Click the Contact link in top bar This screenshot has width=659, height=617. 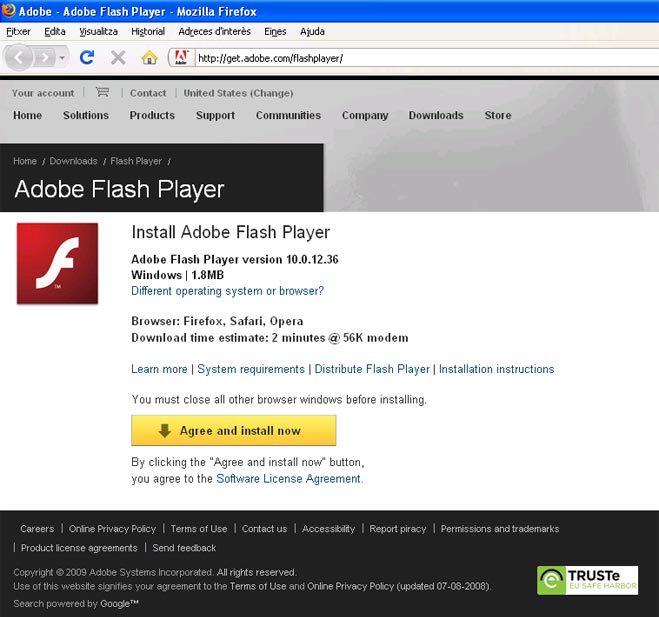(x=148, y=93)
